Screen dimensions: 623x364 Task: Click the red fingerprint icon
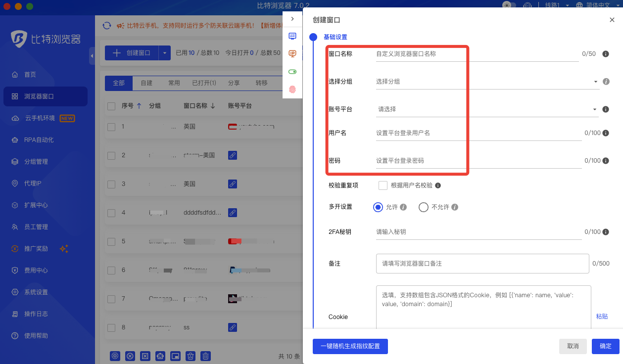point(292,90)
